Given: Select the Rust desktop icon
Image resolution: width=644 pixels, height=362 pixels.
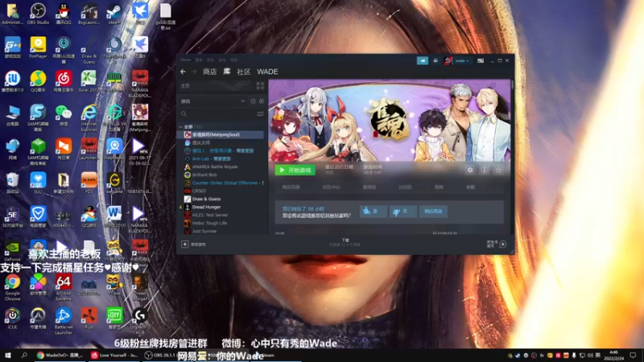Looking at the screenshot, I should tap(89, 319).
